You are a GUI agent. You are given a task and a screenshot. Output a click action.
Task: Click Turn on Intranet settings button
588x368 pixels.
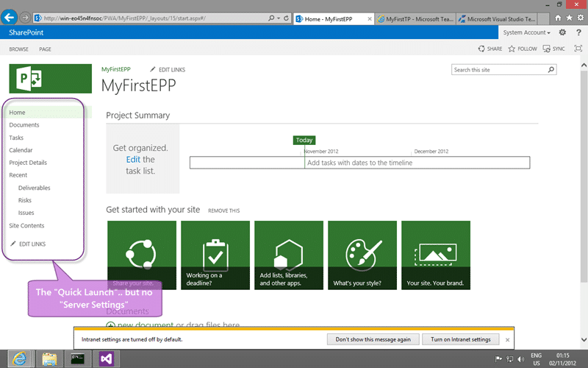tap(461, 339)
